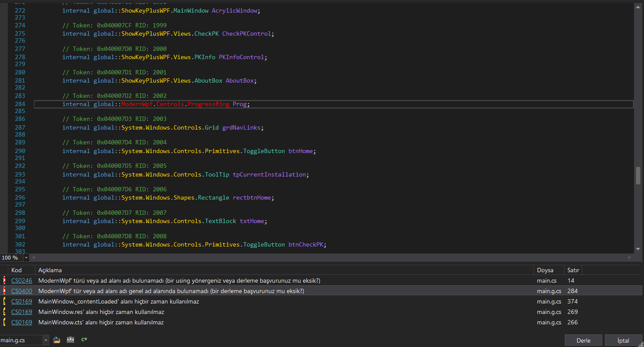
Task: Click the AboutBox field name on line 281
Action: point(240,80)
